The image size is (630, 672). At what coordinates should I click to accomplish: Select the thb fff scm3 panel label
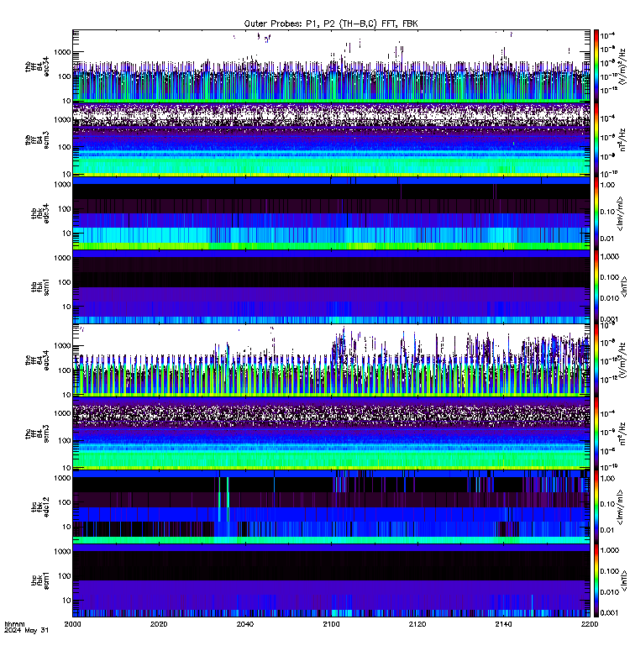click(37, 139)
